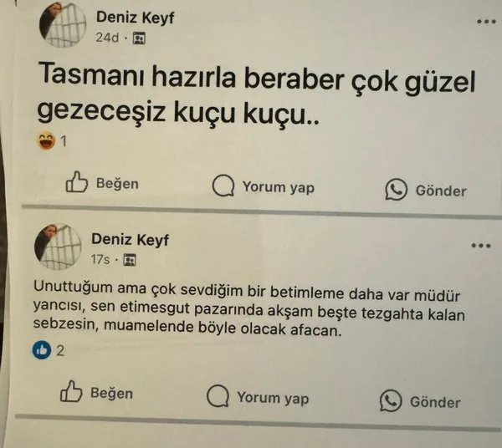View profile picture on the second post

58,247
